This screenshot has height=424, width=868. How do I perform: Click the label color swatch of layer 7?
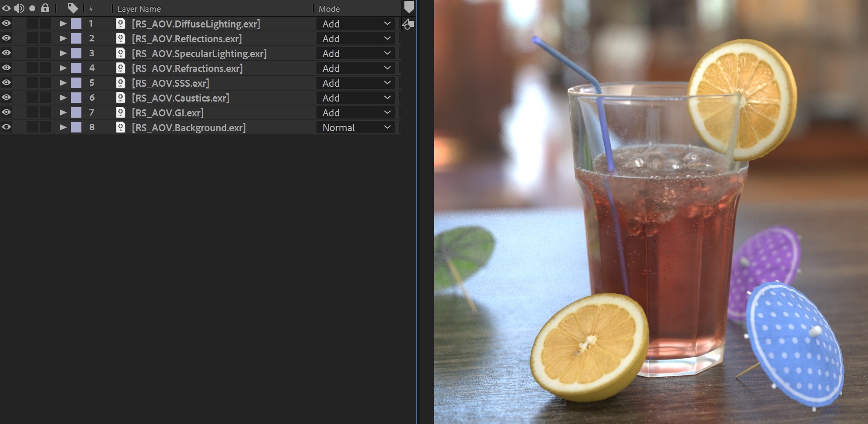(76, 112)
